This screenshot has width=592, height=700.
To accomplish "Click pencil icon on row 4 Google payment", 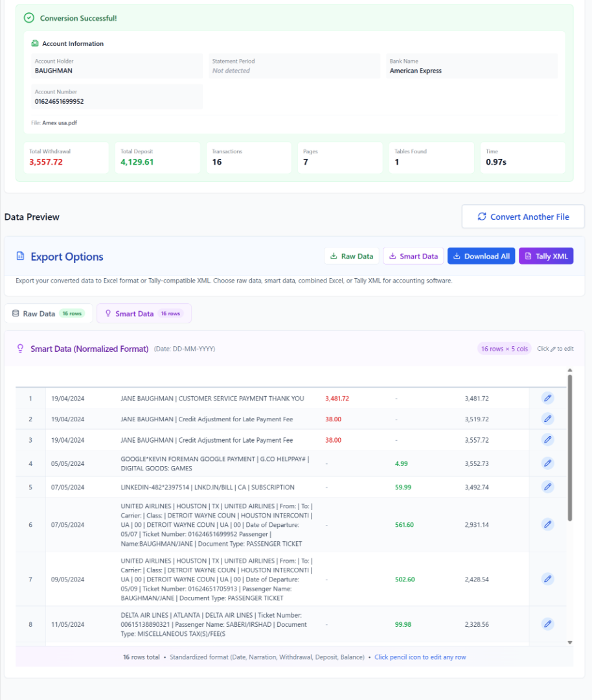I will click(547, 463).
